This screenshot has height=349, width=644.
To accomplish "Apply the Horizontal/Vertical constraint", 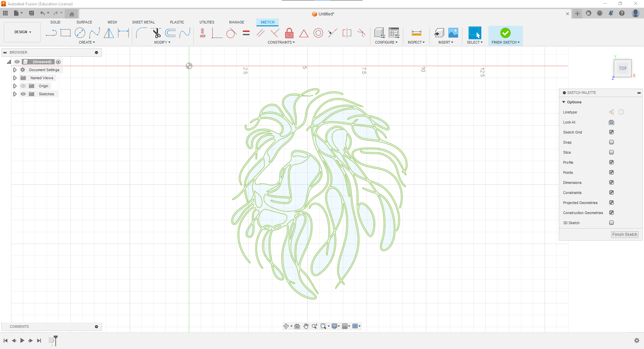I will coord(203,33).
